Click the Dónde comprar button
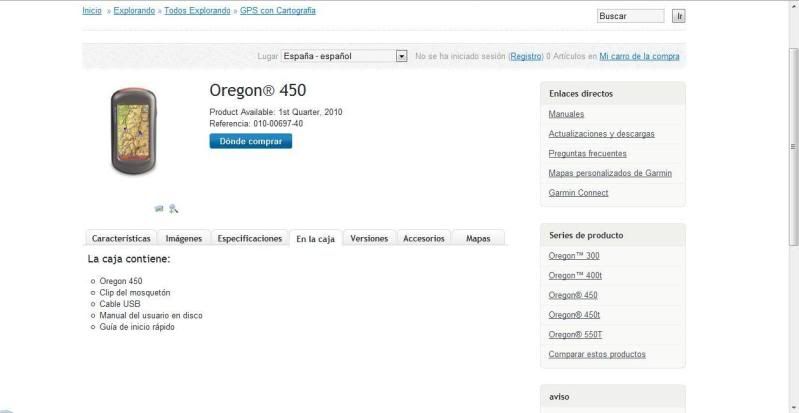The width and height of the screenshot is (799, 413). pos(251,141)
